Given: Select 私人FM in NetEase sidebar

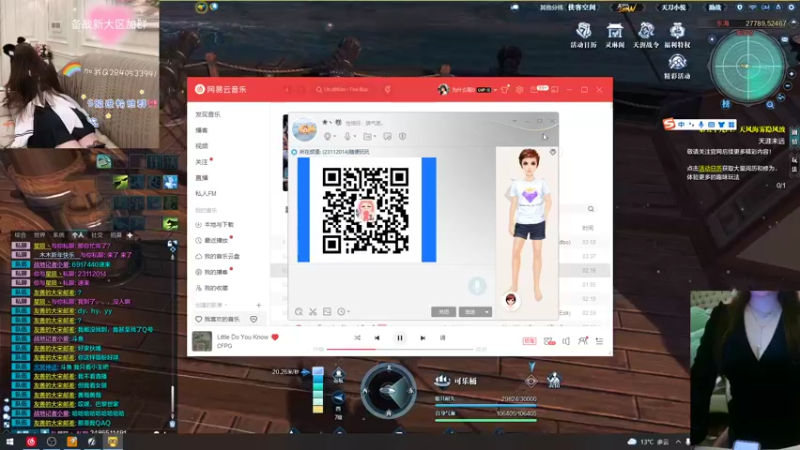Looking at the screenshot, I should [x=206, y=193].
